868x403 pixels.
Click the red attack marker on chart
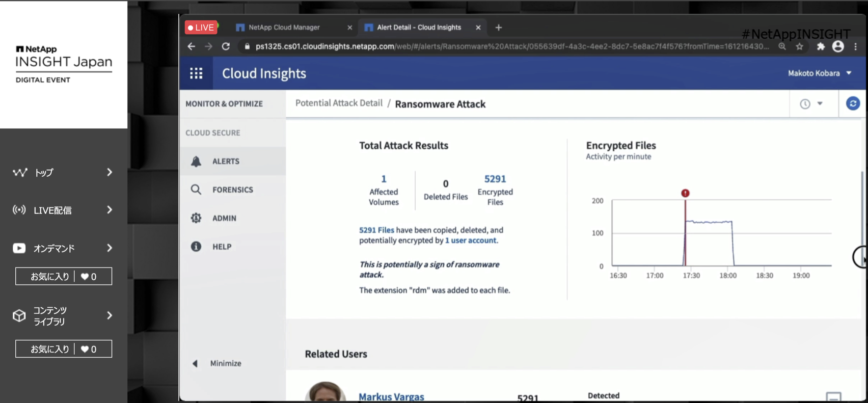coord(685,193)
